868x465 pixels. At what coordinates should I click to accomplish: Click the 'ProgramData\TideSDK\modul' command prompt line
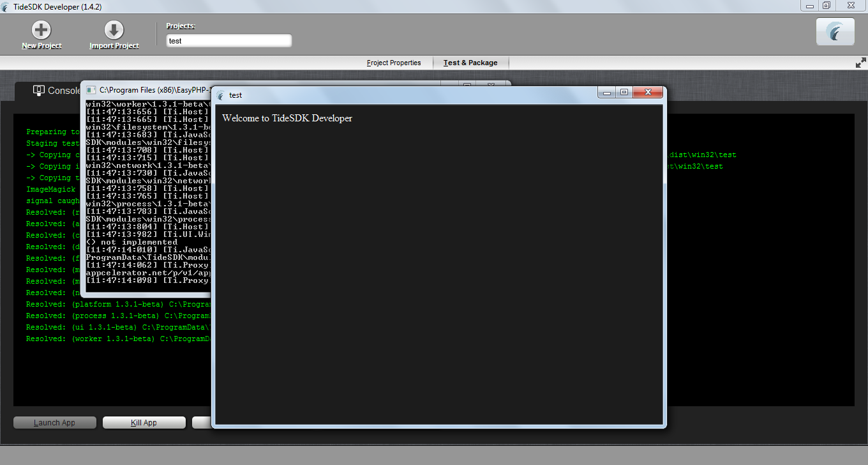pyautogui.click(x=147, y=257)
